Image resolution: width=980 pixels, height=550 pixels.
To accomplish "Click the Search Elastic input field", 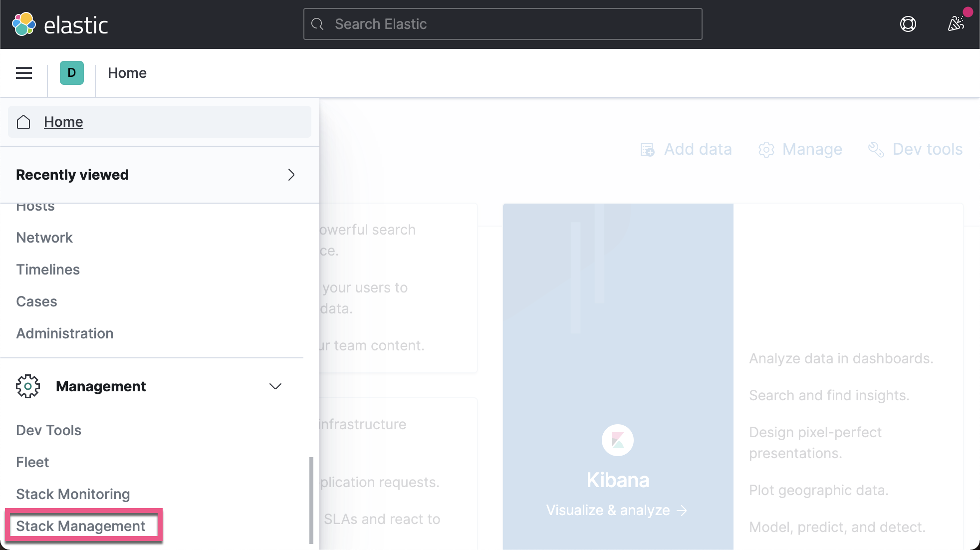I will [502, 23].
